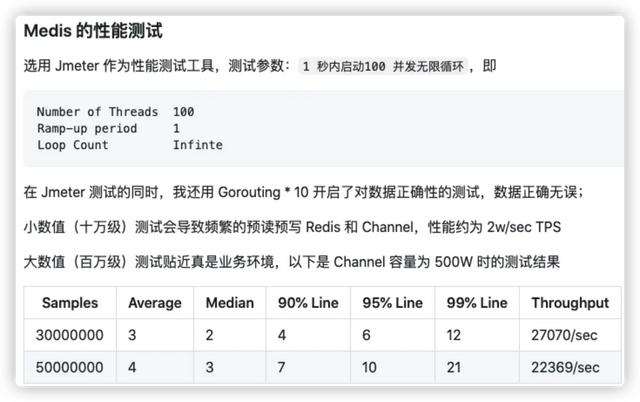Click the heading "Medis 的性能测试"
The image size is (640, 402).
point(92,31)
